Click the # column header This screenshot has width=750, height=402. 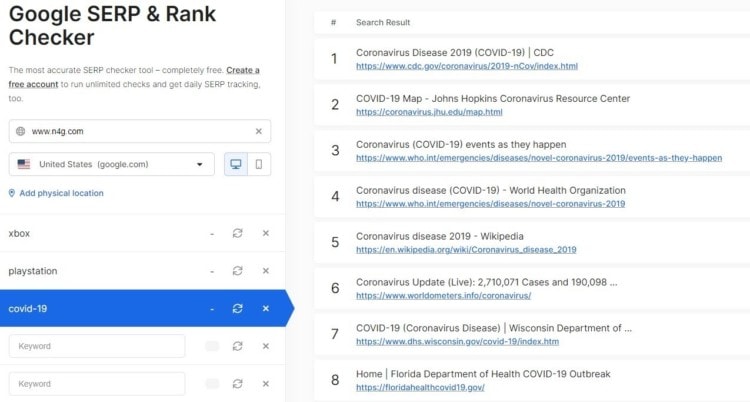pyautogui.click(x=333, y=22)
